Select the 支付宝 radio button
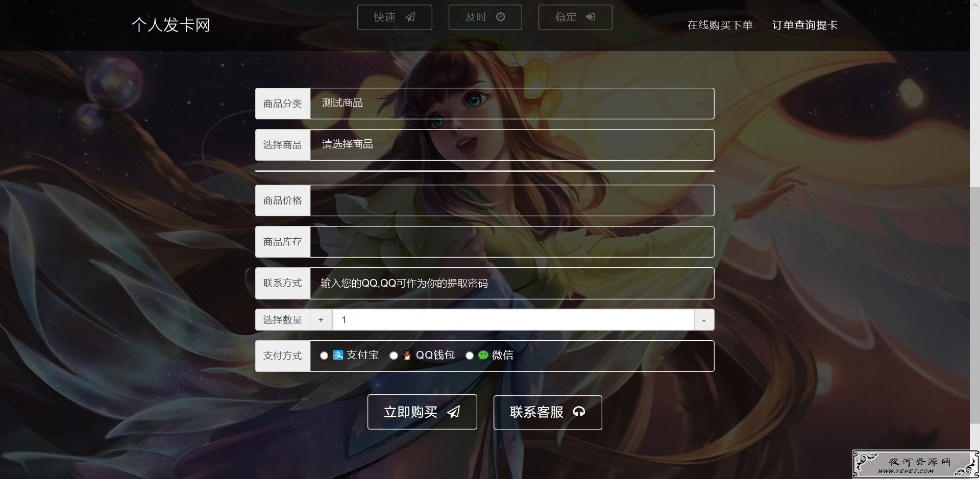 (x=324, y=356)
